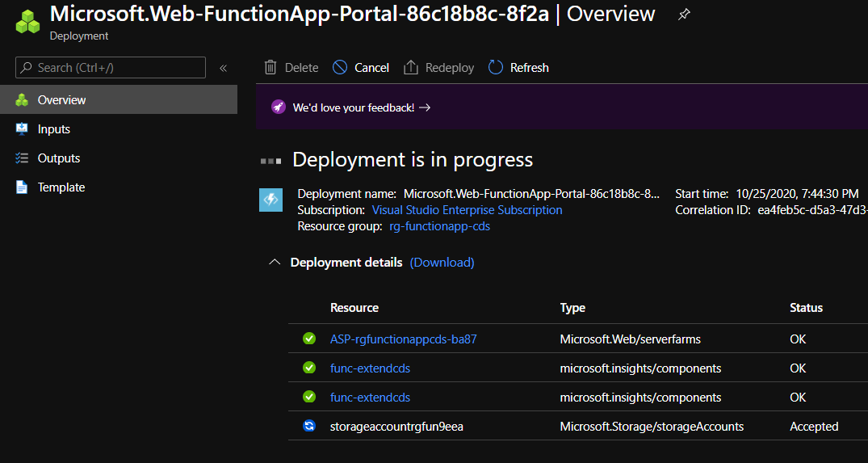Collapse the sidebar using double chevron

(x=224, y=68)
